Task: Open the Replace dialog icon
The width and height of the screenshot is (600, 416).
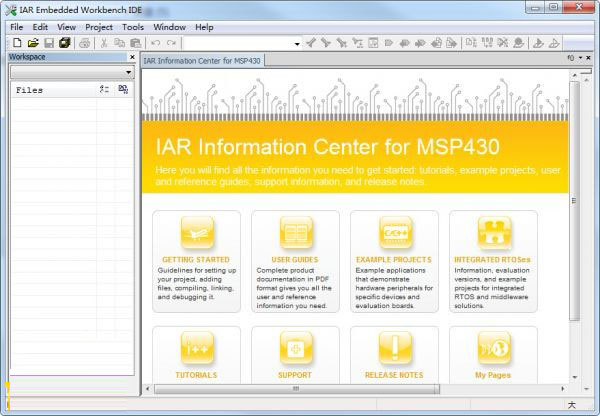Action: (357, 43)
